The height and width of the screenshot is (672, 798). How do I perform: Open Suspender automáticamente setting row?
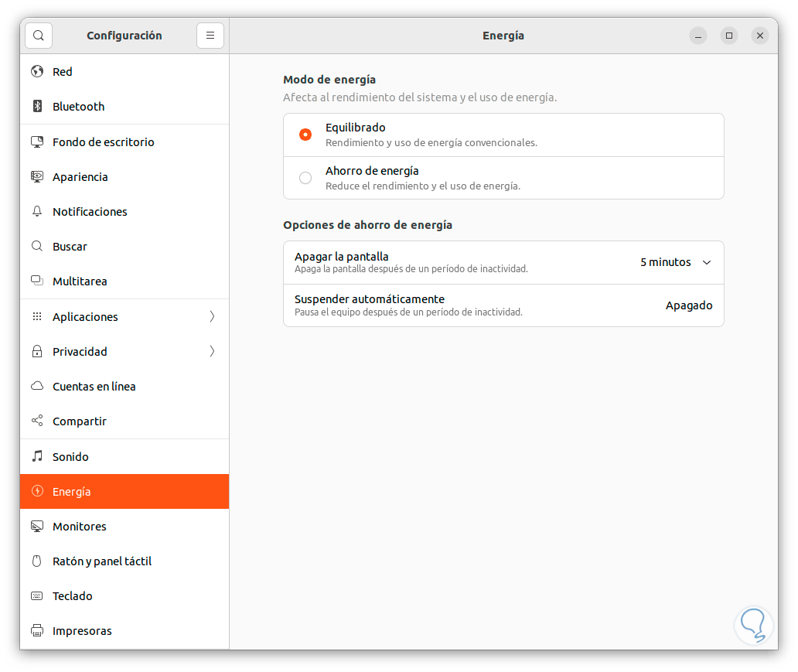point(503,305)
